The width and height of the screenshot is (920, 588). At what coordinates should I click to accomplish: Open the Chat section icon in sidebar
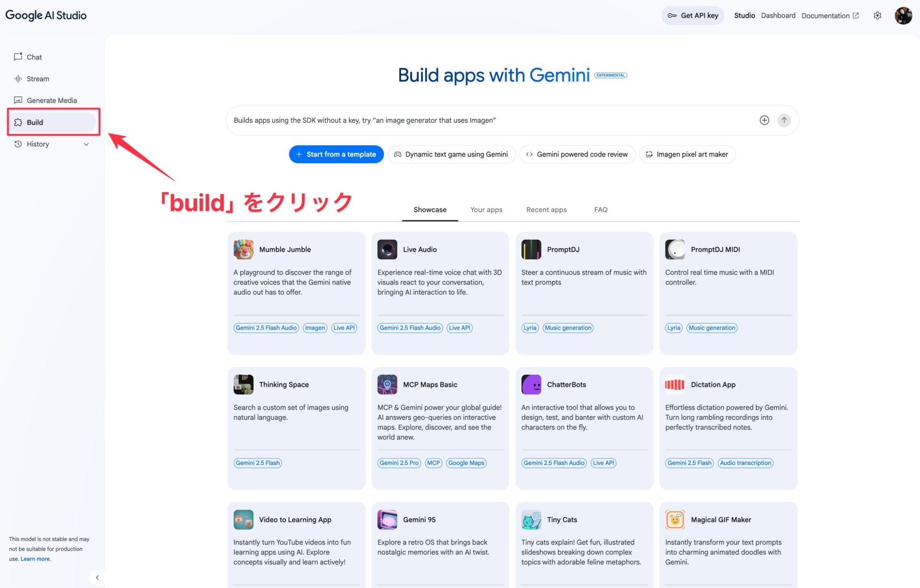tap(18, 57)
